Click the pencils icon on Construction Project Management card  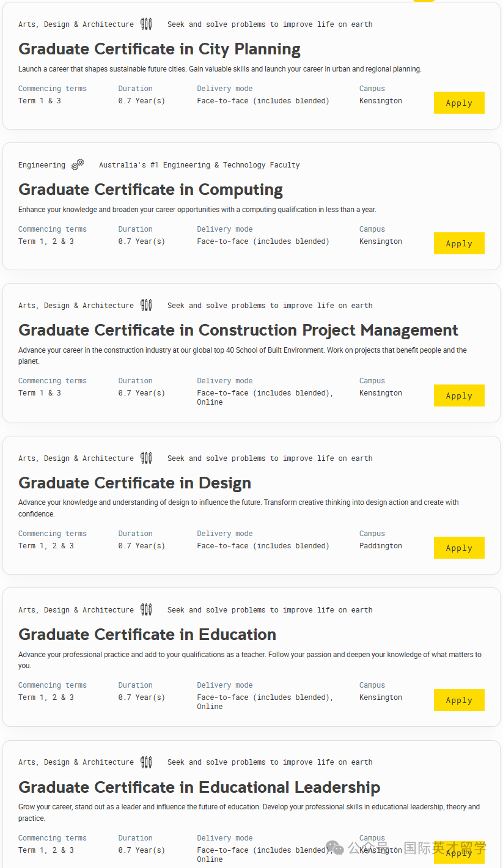(x=146, y=305)
